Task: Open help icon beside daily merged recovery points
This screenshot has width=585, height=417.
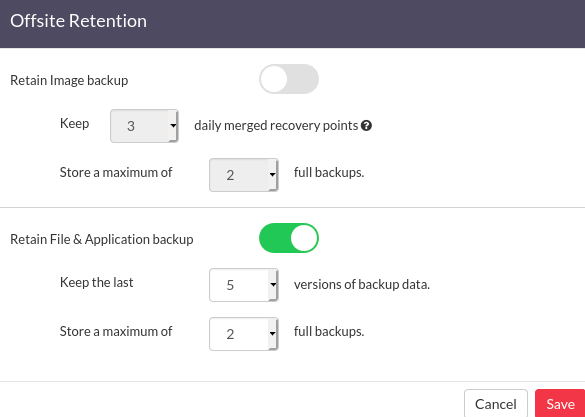Action: [366, 126]
